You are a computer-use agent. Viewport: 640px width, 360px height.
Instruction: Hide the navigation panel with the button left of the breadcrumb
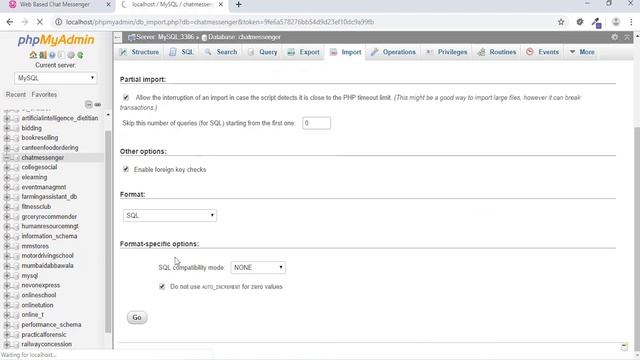118,38
